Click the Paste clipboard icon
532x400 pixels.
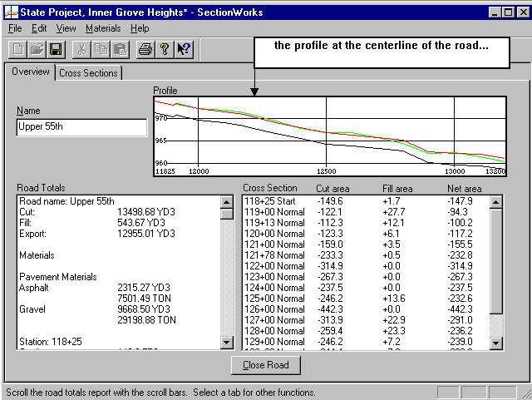pyautogui.click(x=120, y=49)
